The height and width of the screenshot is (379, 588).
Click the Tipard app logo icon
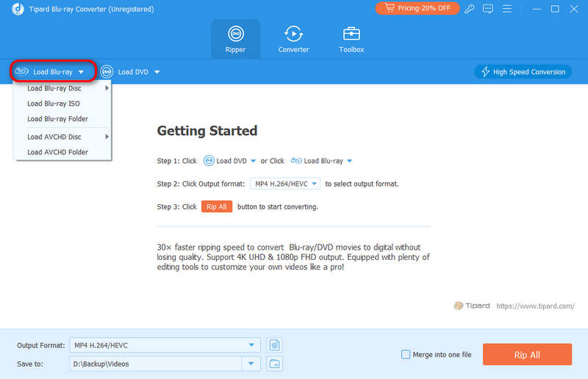(18, 9)
